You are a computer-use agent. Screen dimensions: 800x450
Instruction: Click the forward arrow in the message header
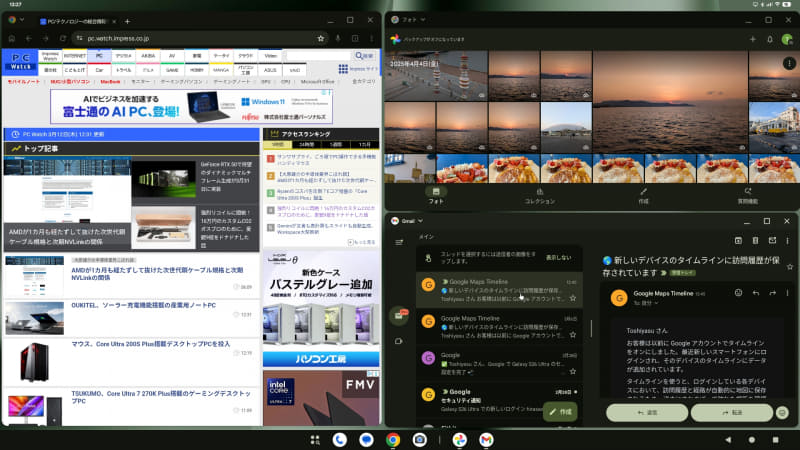[x=772, y=293]
